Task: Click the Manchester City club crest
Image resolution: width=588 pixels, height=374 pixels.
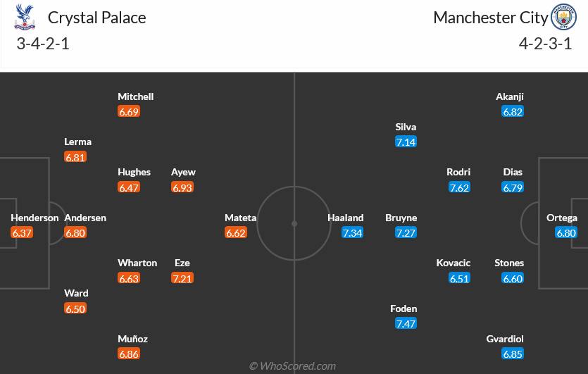Action: 563,18
